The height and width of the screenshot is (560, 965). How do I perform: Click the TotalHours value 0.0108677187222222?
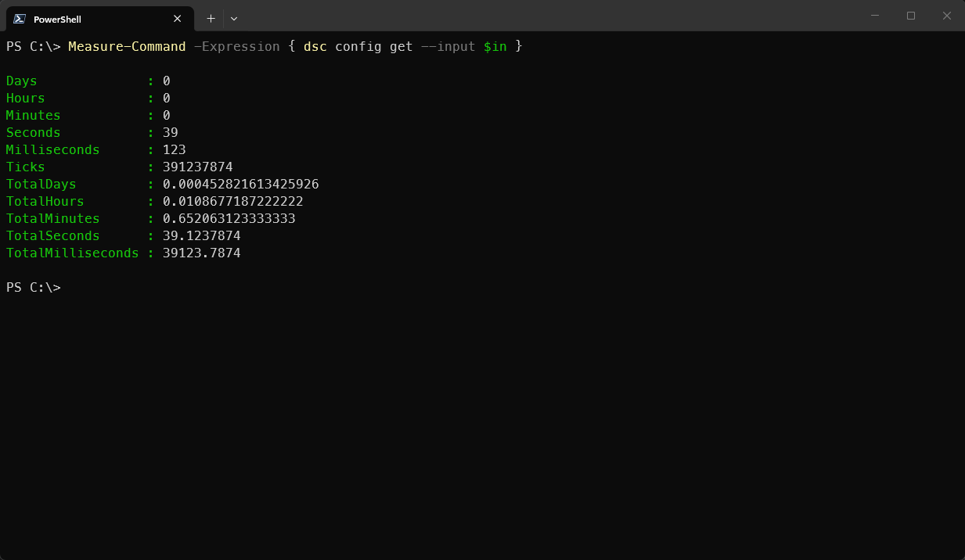coord(233,202)
